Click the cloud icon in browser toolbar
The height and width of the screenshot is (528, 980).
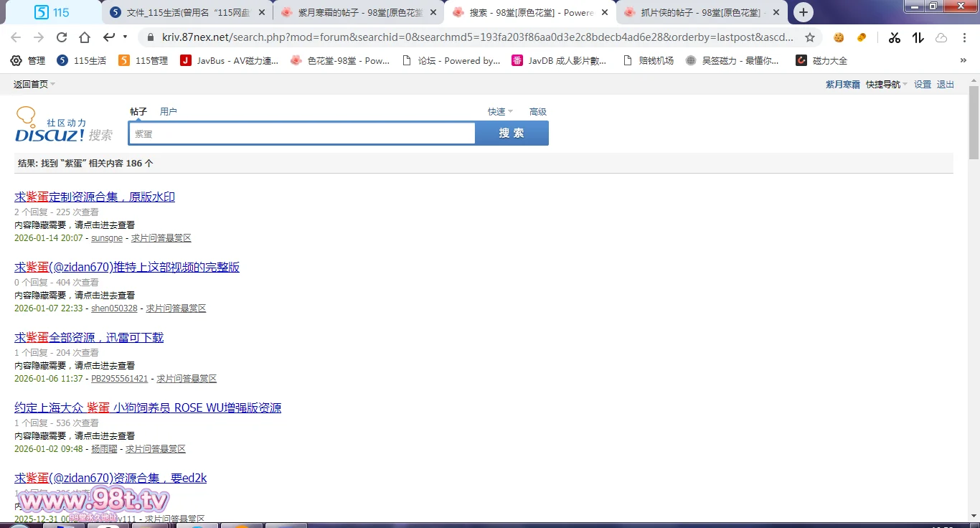pos(941,37)
